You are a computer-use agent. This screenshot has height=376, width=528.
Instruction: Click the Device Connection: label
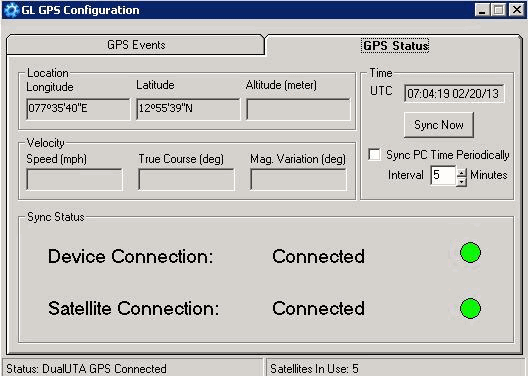[131, 257]
